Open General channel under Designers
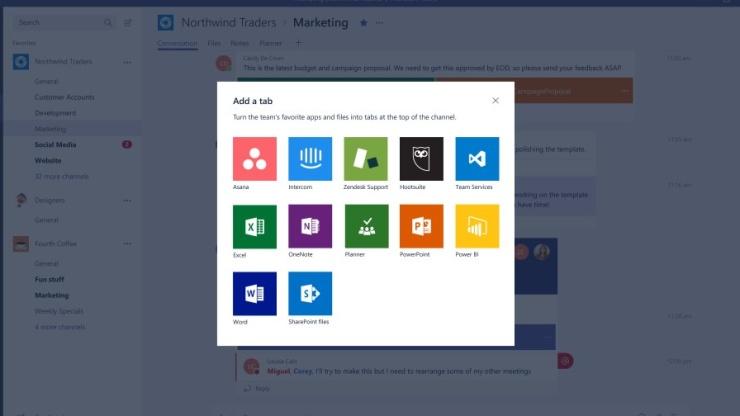 [x=46, y=220]
